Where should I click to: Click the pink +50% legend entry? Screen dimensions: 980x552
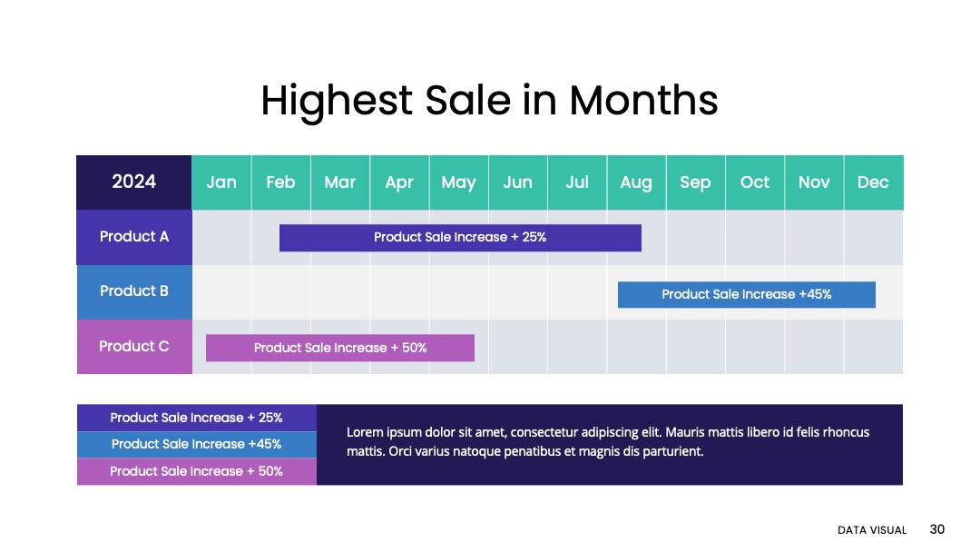click(196, 471)
